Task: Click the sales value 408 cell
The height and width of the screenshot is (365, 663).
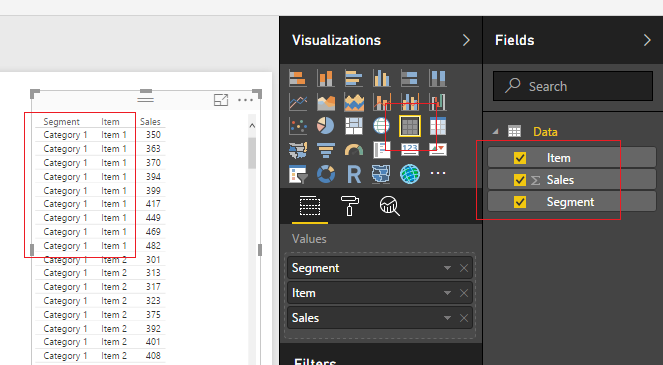Action: pos(153,356)
